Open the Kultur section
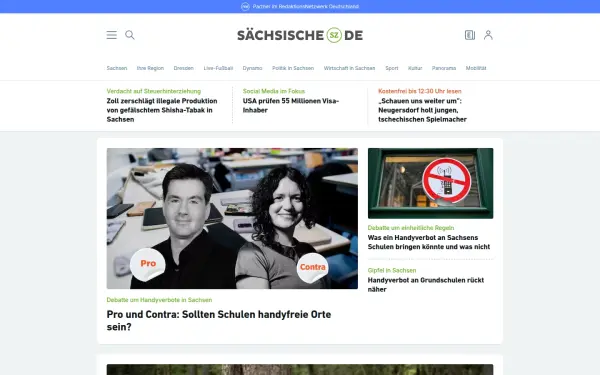The height and width of the screenshot is (375, 600). click(x=415, y=68)
